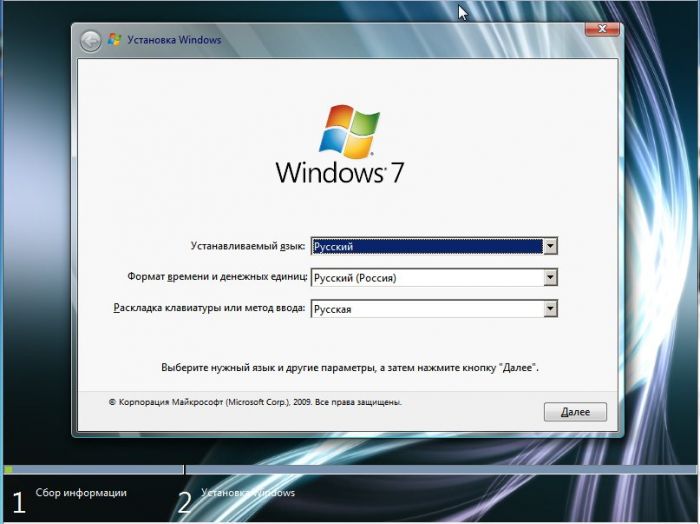
Task: Open the Устанавливаемый язык dropdown arrow
Action: [550, 246]
